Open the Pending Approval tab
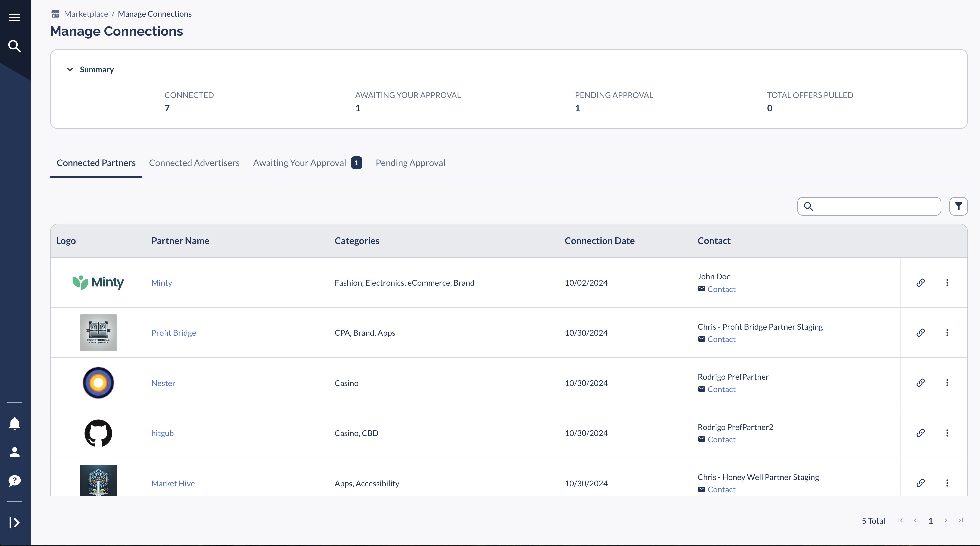Image resolution: width=980 pixels, height=546 pixels. [x=410, y=163]
